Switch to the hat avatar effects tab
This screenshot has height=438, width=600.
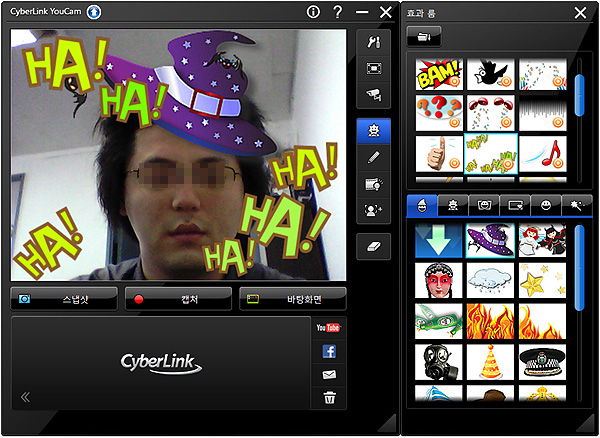point(422,206)
